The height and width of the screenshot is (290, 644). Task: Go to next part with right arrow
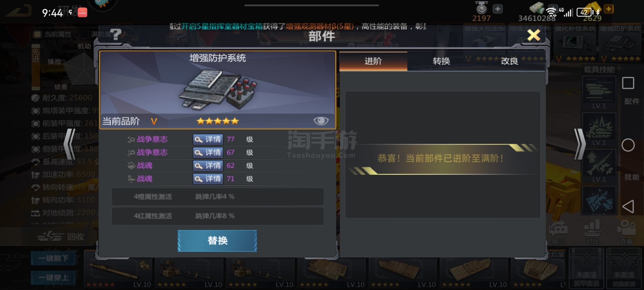pyautogui.click(x=580, y=144)
